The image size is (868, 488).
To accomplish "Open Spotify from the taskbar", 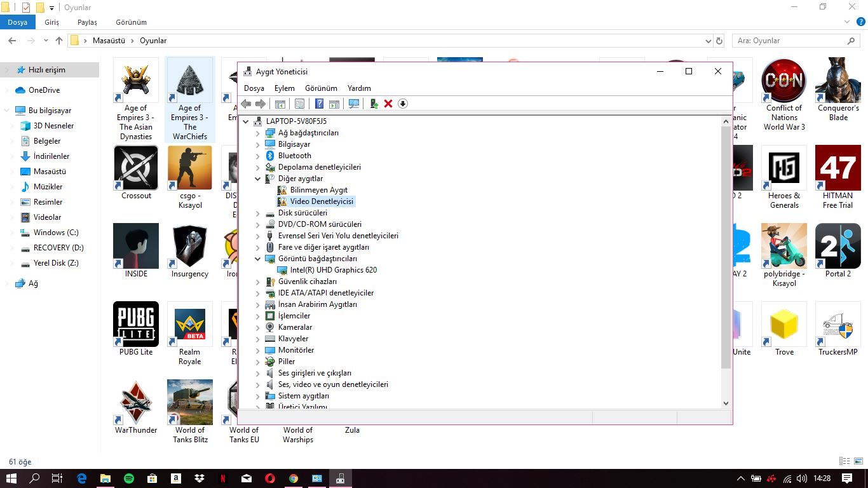I will [129, 478].
